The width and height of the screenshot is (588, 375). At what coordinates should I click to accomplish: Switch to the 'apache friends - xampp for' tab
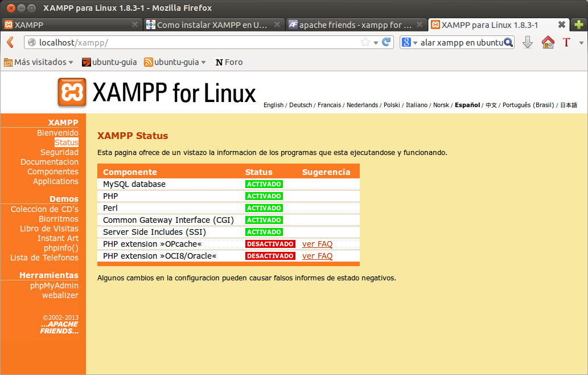pyautogui.click(x=356, y=25)
